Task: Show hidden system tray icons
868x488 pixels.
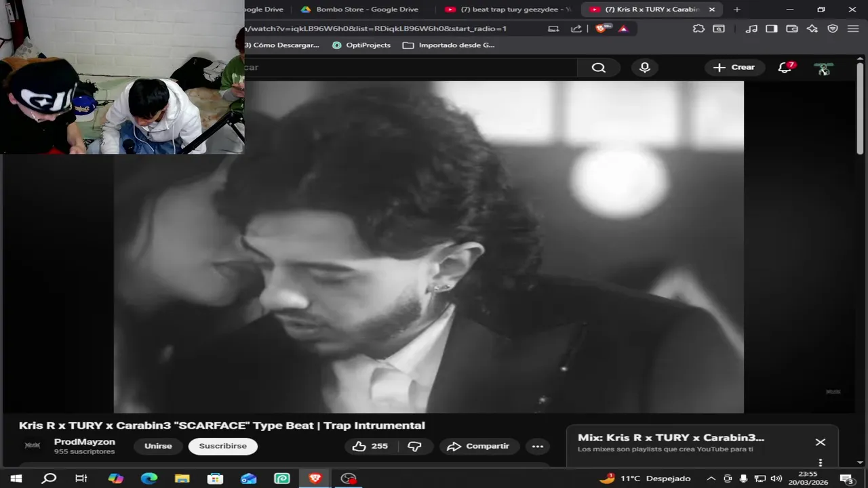Action: [711, 479]
